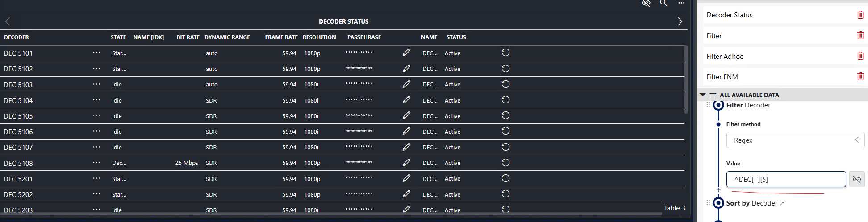Click the edit pencil for DEC 5101
This screenshot has height=222, width=868.
pyautogui.click(x=406, y=53)
